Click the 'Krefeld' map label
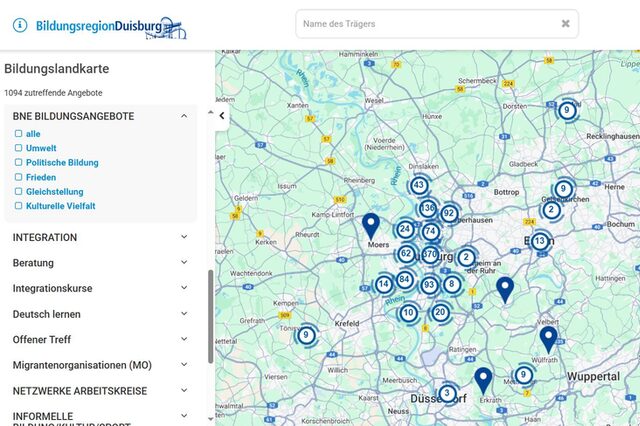The image size is (640, 426). [x=347, y=323]
